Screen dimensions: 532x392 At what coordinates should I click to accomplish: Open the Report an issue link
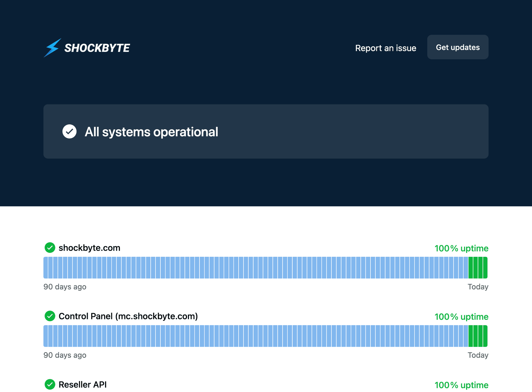click(x=385, y=48)
